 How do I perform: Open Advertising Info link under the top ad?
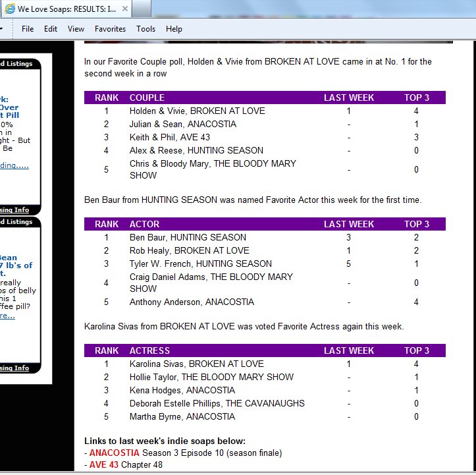(14, 211)
